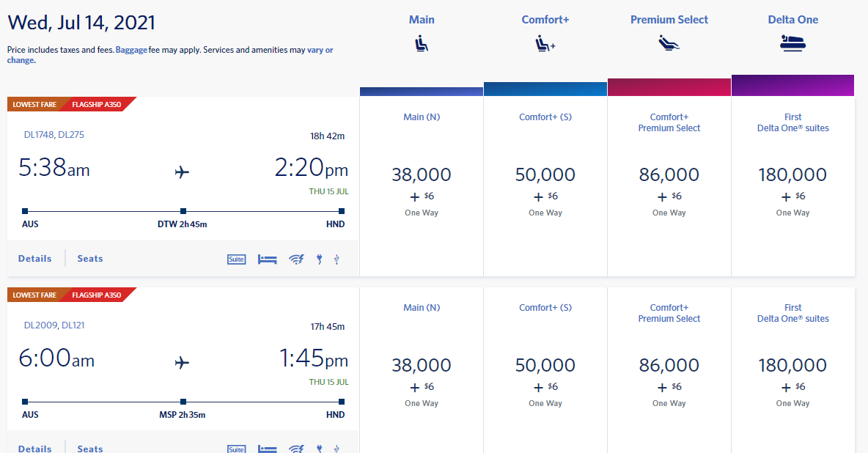Click flat-bed icon on DL2009 flight
Screen dimensions: 868x453
point(268,449)
